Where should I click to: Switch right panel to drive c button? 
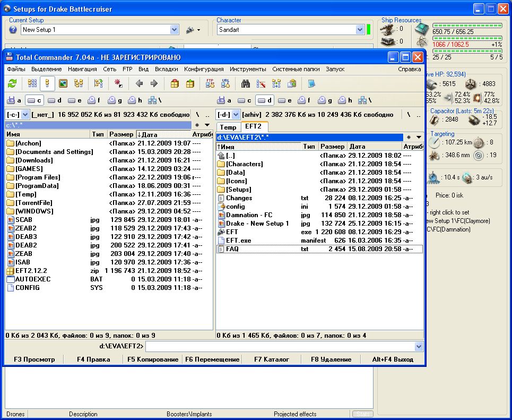[244, 100]
